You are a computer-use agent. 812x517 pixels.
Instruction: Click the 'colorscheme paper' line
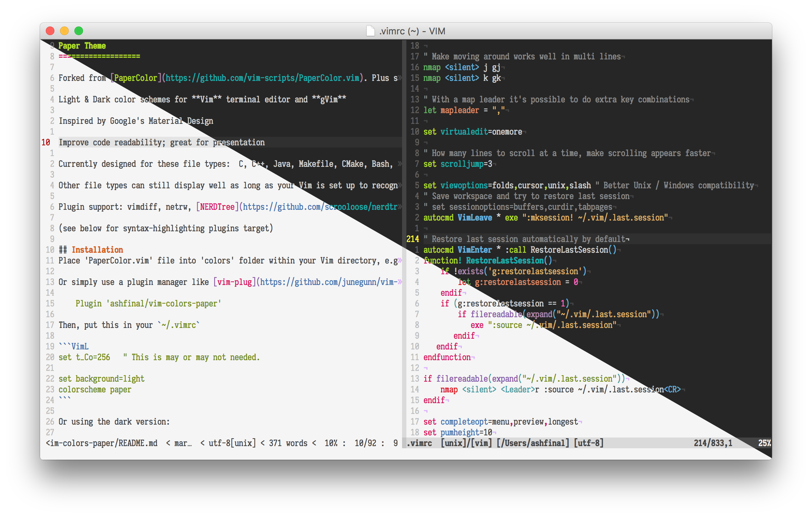coord(95,390)
